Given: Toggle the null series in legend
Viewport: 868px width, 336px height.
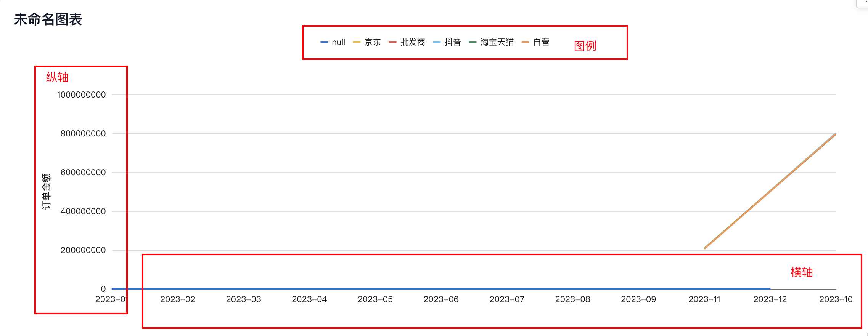Looking at the screenshot, I should point(333,42).
